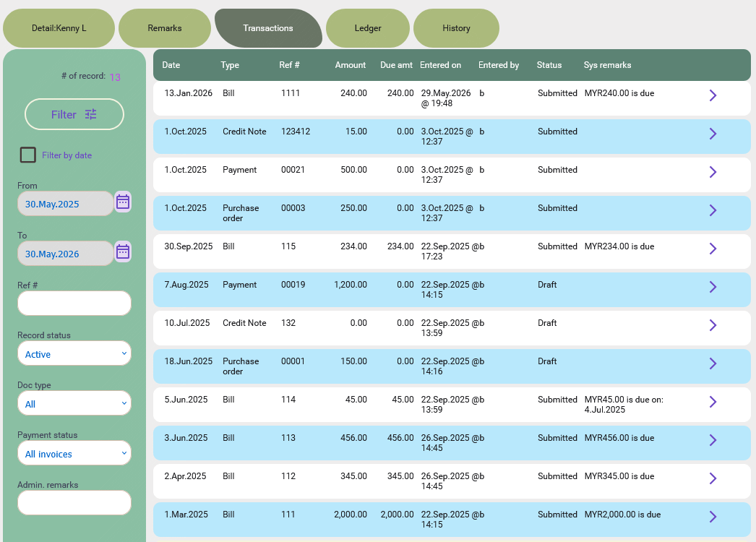756x542 pixels.
Task: Expand the Payment status dropdown
Action: (x=74, y=453)
